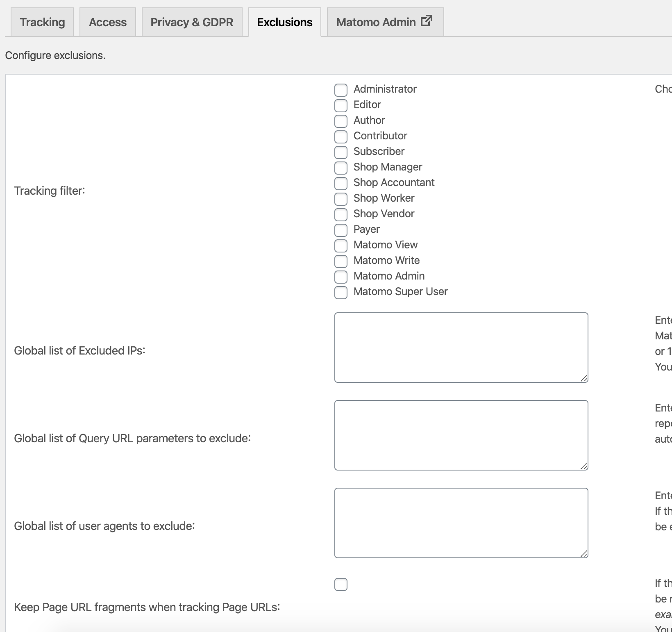
Task: Grab the user agents textarea resize handle
Action: (584, 554)
